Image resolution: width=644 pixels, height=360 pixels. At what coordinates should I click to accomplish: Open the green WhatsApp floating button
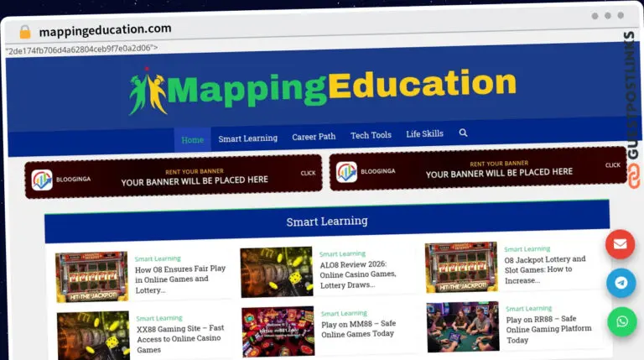coord(622,321)
